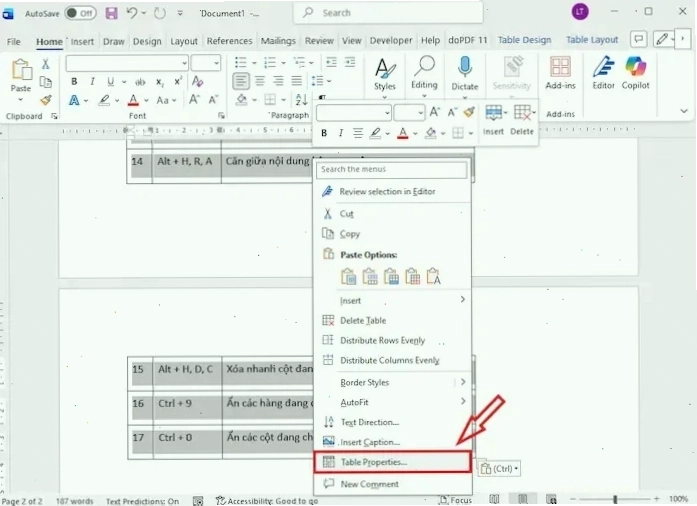Justify text in Paragraph group
Viewport: 697px width, 506px height.
[x=296, y=81]
